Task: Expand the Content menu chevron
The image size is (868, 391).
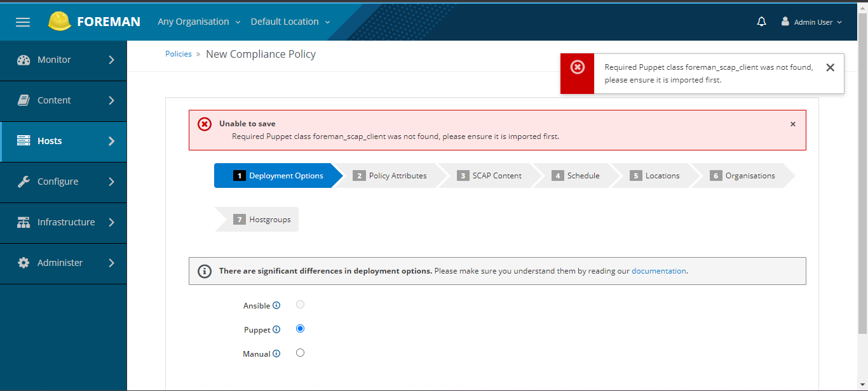Action: [x=111, y=100]
